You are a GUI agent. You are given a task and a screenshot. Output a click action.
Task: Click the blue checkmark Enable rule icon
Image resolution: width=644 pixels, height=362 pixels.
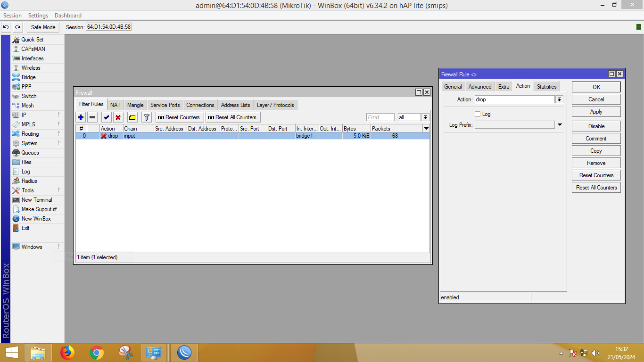point(107,117)
